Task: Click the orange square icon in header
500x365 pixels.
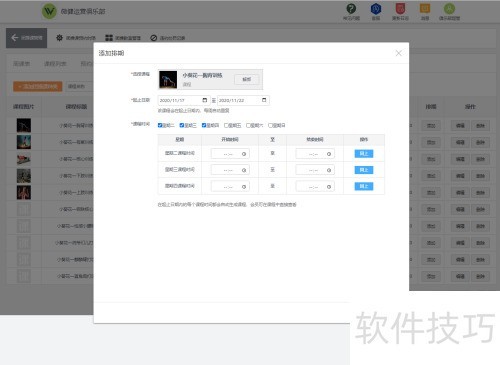Action: [x=425, y=8]
